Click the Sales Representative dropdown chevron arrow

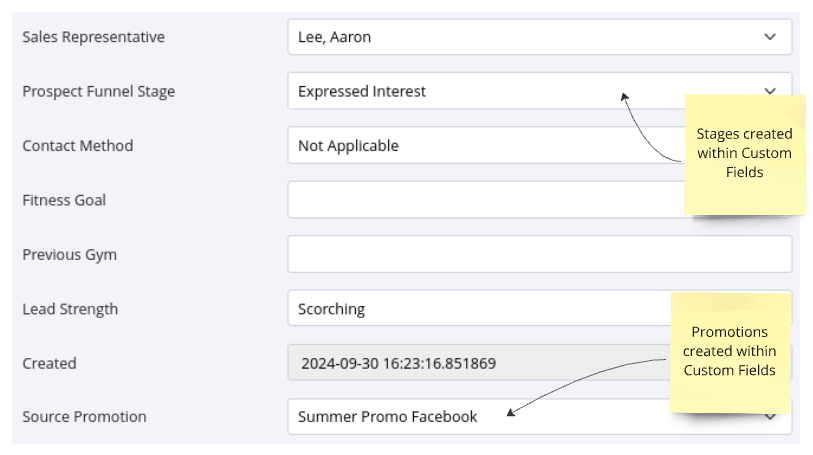[769, 37]
